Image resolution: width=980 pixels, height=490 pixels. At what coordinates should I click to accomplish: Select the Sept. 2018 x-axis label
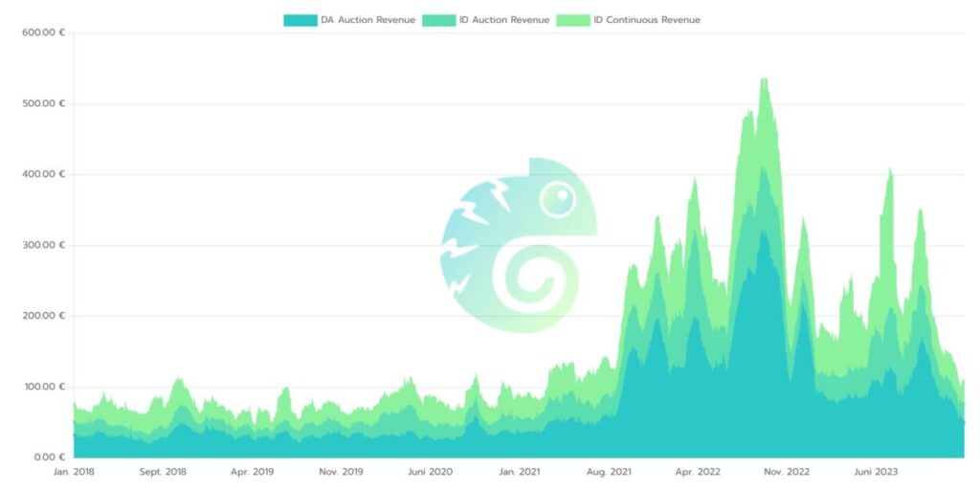163,472
